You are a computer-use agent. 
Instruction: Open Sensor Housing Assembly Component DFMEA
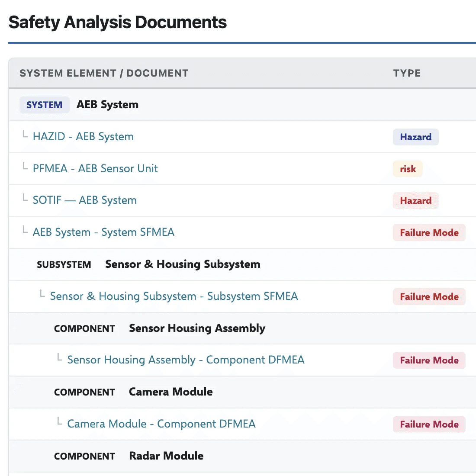pos(186,360)
